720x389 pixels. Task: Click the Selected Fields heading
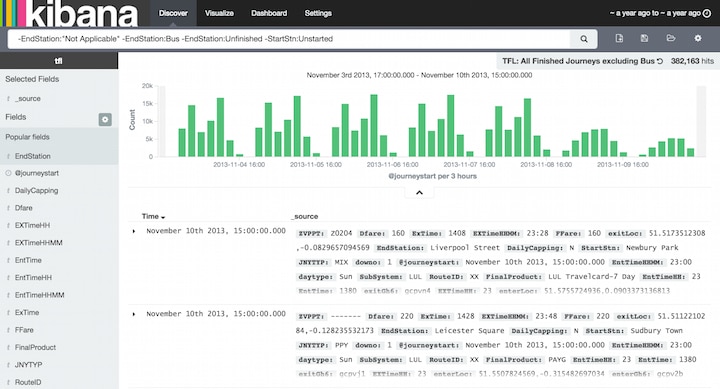[32, 79]
